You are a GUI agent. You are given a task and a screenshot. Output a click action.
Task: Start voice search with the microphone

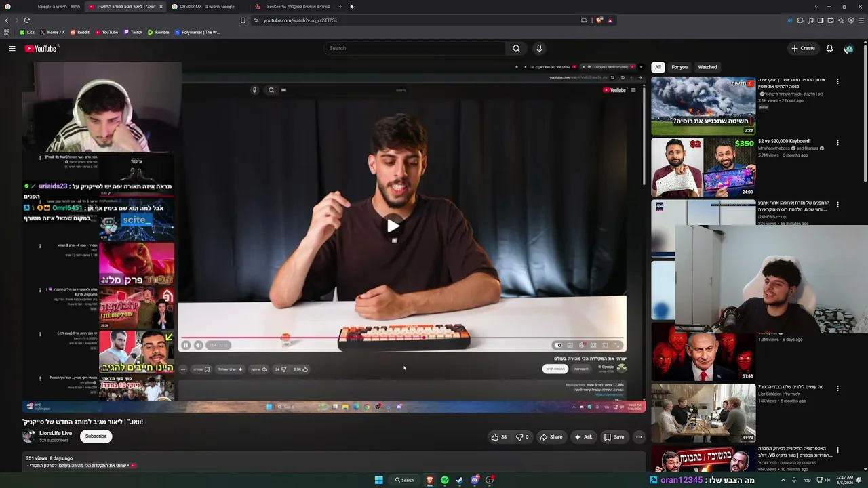coord(539,48)
